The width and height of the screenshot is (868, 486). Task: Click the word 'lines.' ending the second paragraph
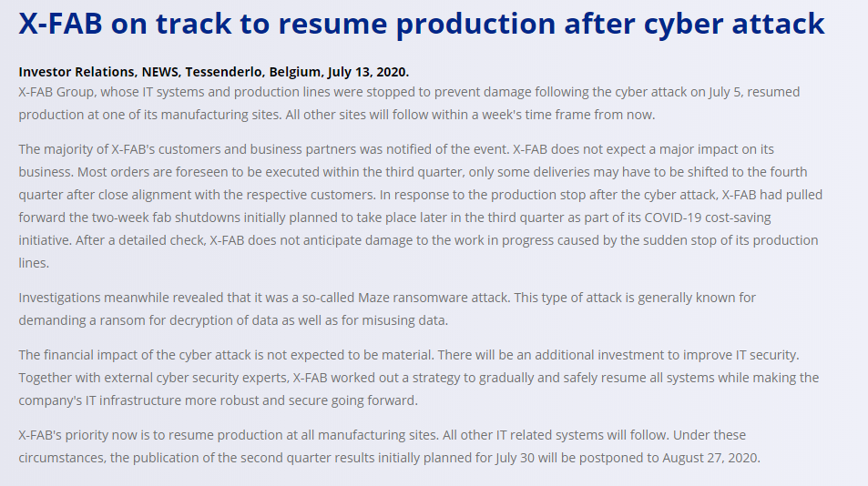[x=34, y=263]
